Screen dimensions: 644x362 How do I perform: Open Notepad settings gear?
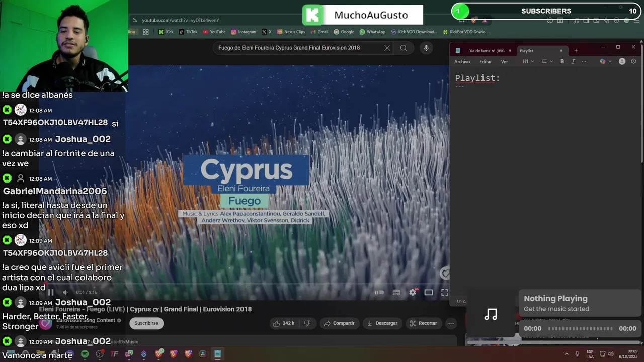pos(633,61)
